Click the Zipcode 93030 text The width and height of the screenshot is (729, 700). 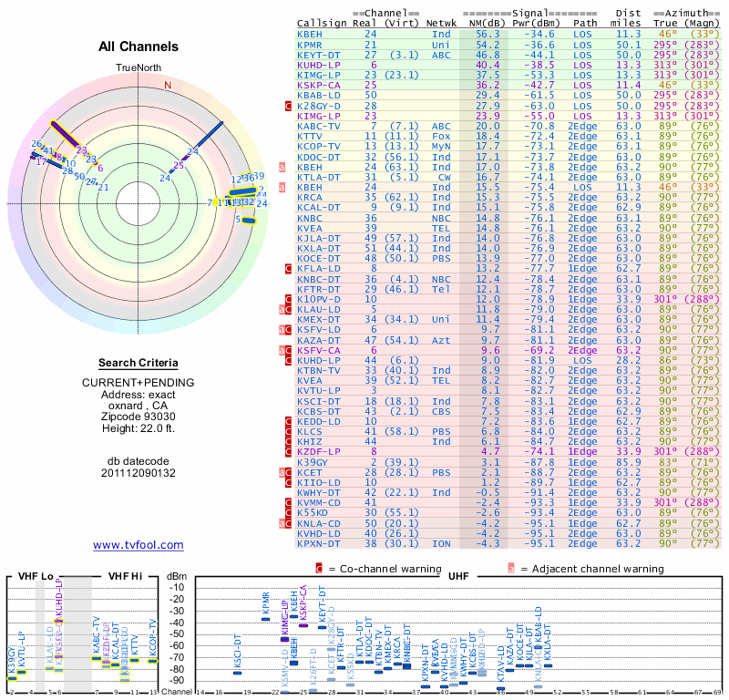(139, 417)
